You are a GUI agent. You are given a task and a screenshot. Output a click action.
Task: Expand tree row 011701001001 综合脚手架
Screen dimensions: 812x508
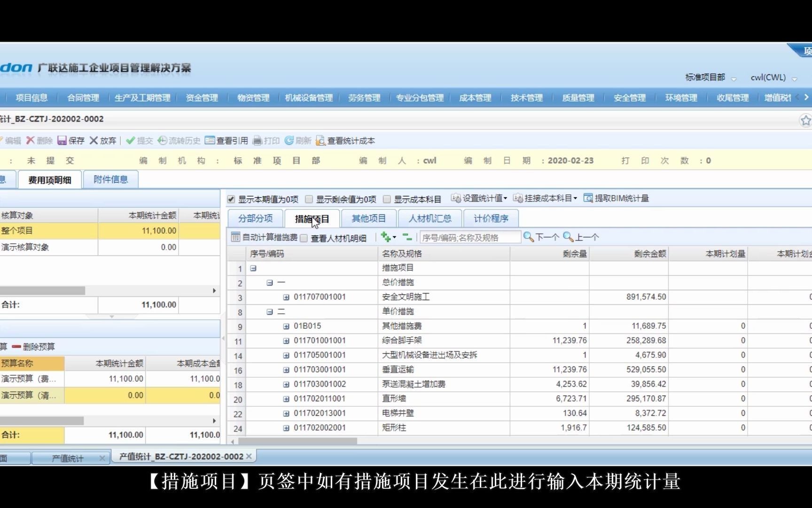click(286, 340)
